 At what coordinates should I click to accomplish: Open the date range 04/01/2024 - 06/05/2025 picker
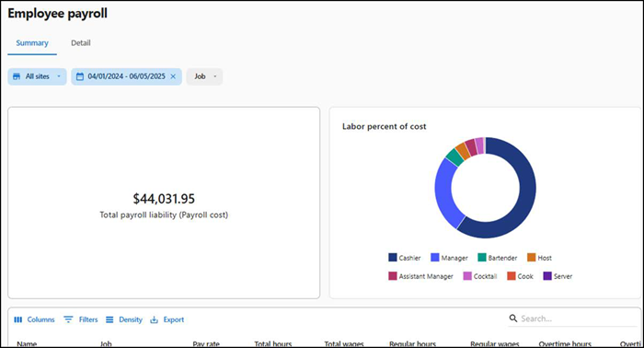click(126, 76)
